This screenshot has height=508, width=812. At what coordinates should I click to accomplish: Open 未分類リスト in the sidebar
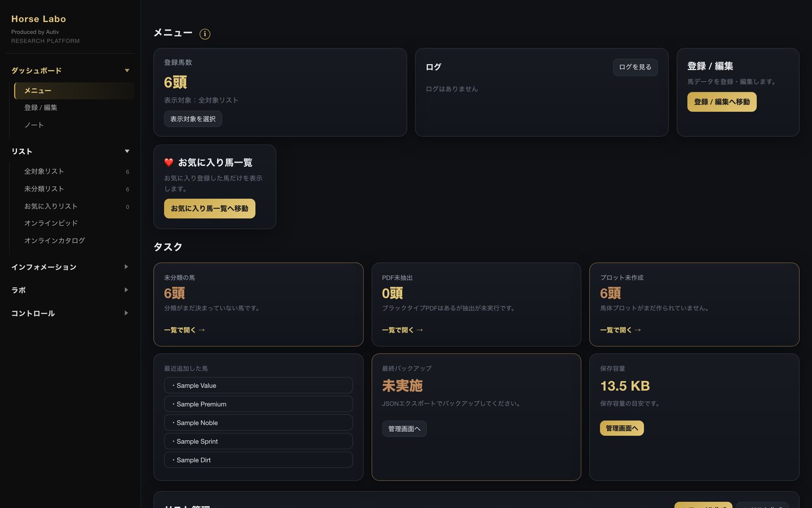point(74,189)
